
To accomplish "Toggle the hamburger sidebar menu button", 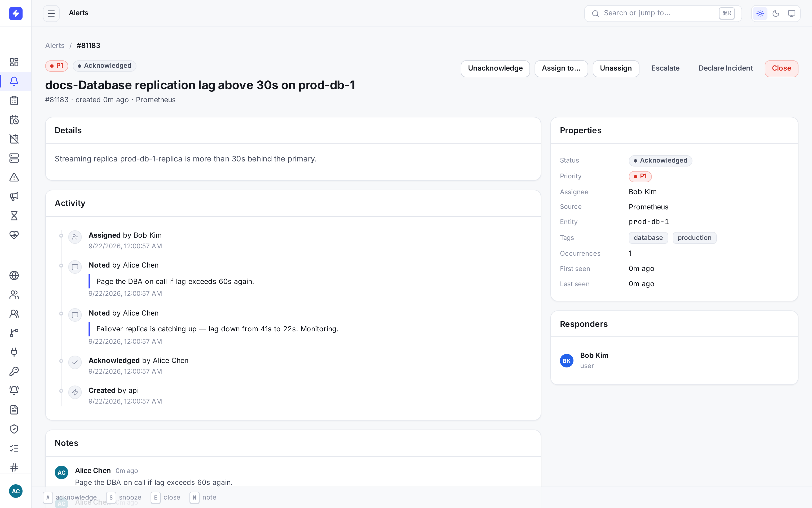I will [51, 14].
